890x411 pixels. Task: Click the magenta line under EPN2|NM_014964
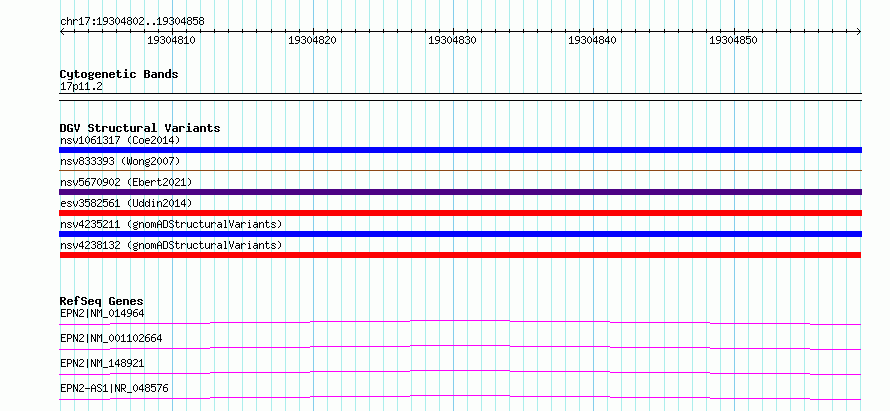460,322
